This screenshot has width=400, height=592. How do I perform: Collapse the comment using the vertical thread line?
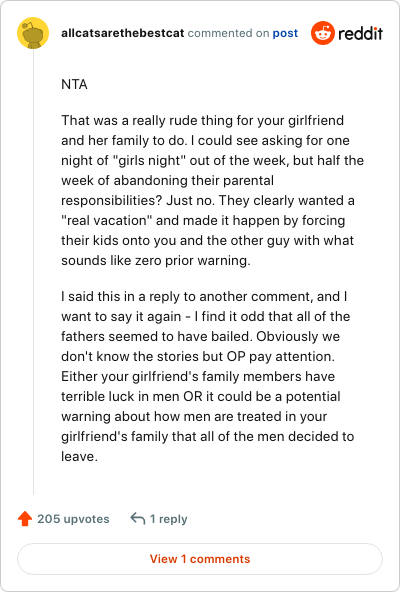pos(33,272)
